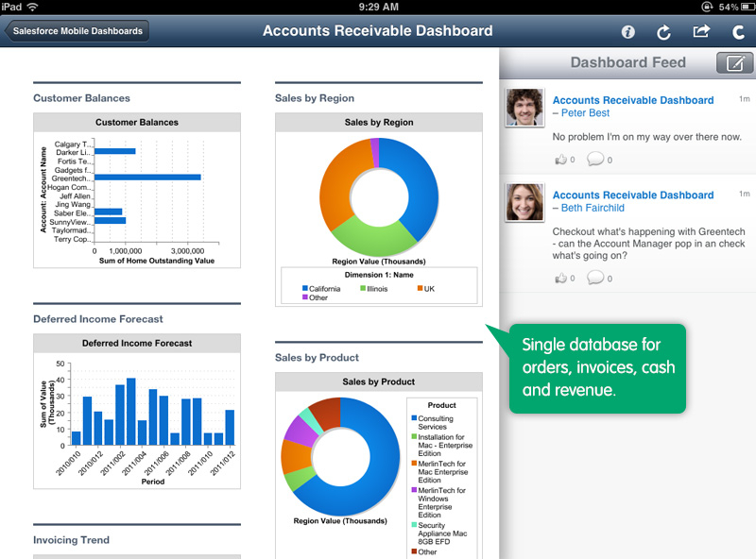Viewport: 756px width, 559px height.
Task: Comment on Peter Best's feed post
Action: (595, 159)
